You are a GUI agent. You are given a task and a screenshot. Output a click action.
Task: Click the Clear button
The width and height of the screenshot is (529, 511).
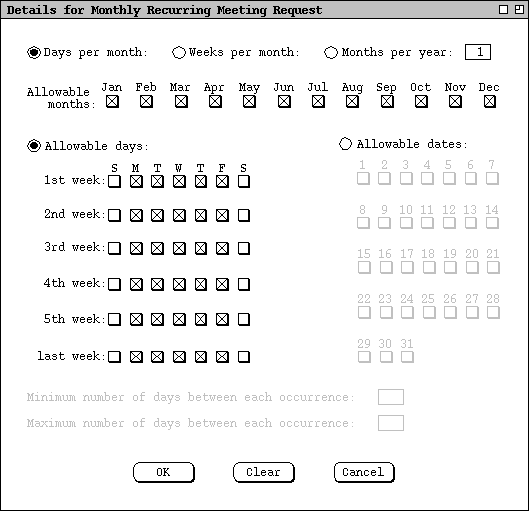(263, 472)
